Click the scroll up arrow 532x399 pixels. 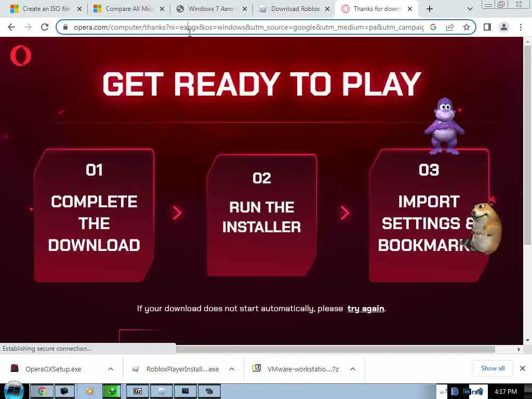coord(527,42)
